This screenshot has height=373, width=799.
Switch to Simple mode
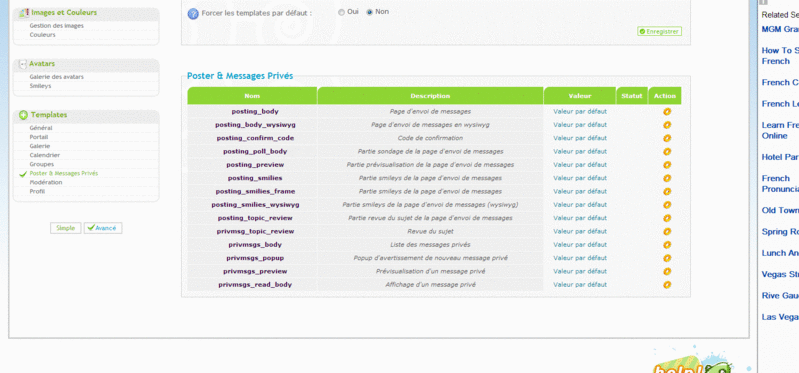click(x=66, y=228)
